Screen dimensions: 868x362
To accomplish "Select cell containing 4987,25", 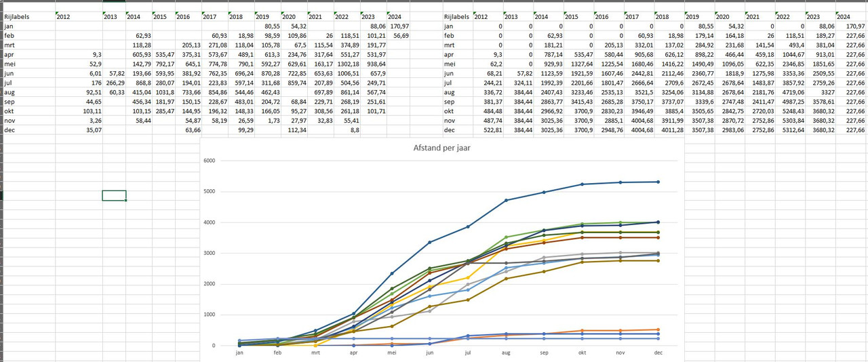I will pyautogui.click(x=789, y=101).
